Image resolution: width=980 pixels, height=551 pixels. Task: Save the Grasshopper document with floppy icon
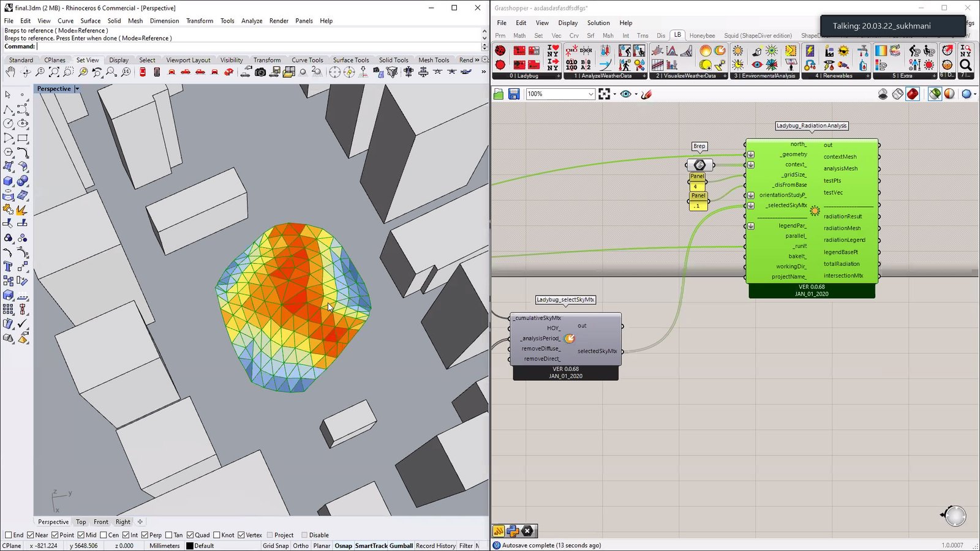[514, 94]
